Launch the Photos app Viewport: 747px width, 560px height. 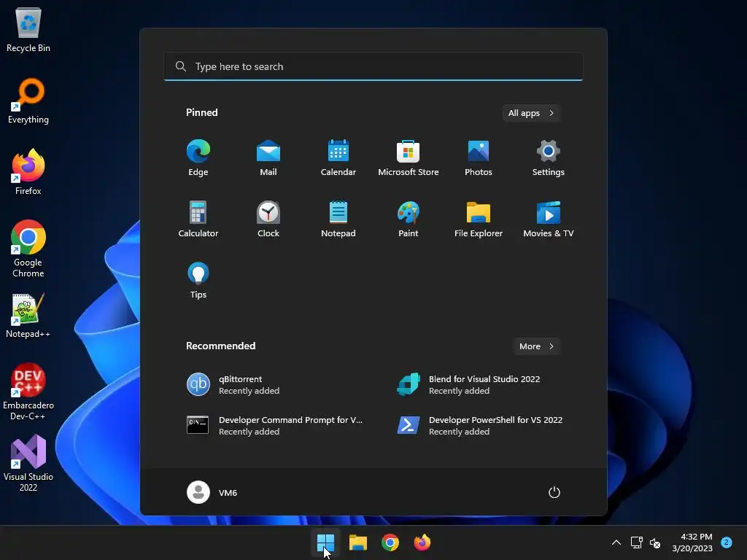pyautogui.click(x=479, y=158)
